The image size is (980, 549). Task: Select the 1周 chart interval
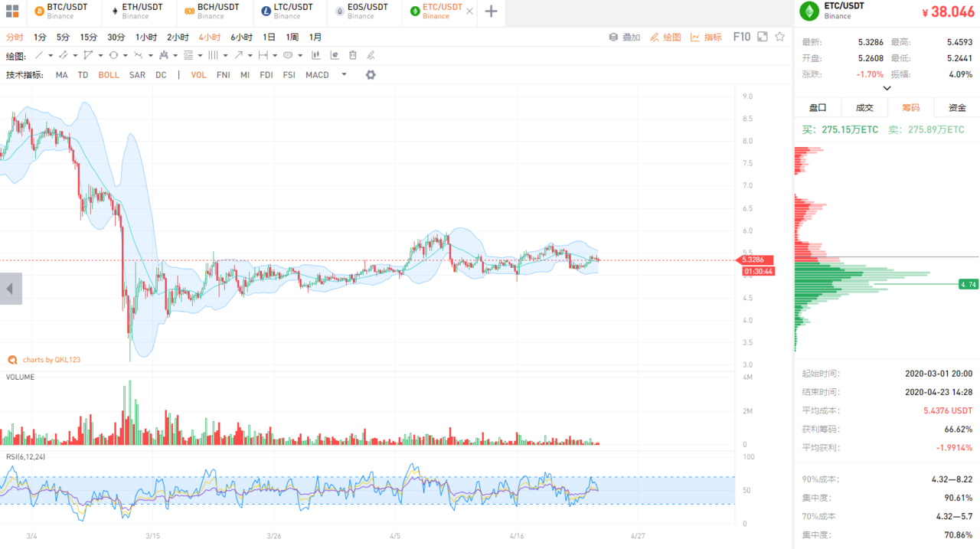pyautogui.click(x=292, y=37)
